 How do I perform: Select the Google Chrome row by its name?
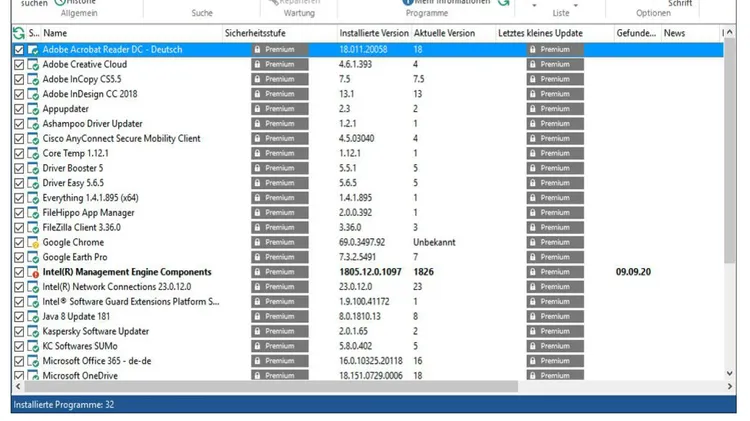point(73,243)
